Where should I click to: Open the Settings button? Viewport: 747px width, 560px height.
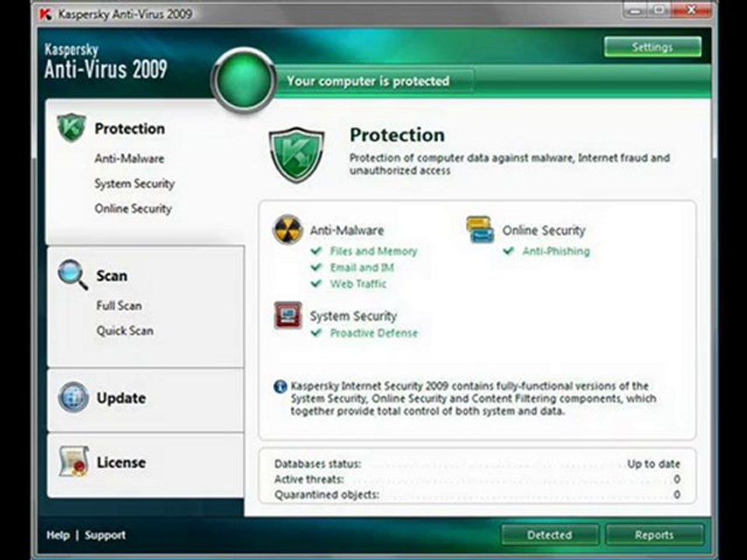[x=653, y=47]
